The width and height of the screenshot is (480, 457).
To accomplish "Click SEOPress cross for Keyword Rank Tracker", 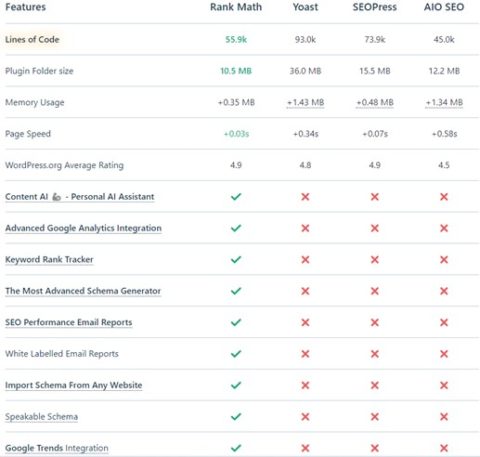I will tap(375, 259).
